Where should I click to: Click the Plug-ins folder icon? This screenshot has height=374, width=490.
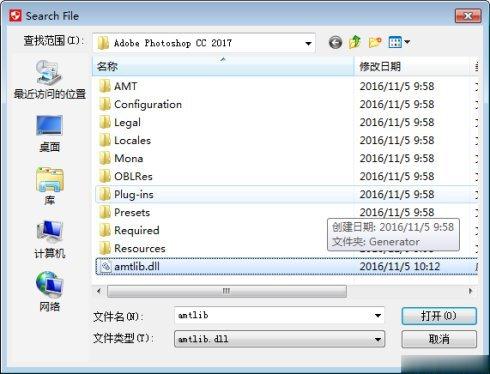click(105, 194)
